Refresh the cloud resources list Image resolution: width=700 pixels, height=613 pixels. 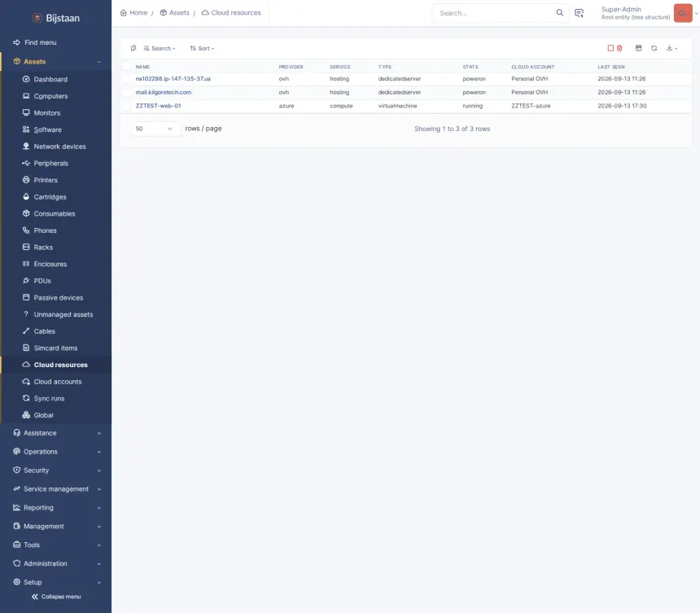(654, 48)
